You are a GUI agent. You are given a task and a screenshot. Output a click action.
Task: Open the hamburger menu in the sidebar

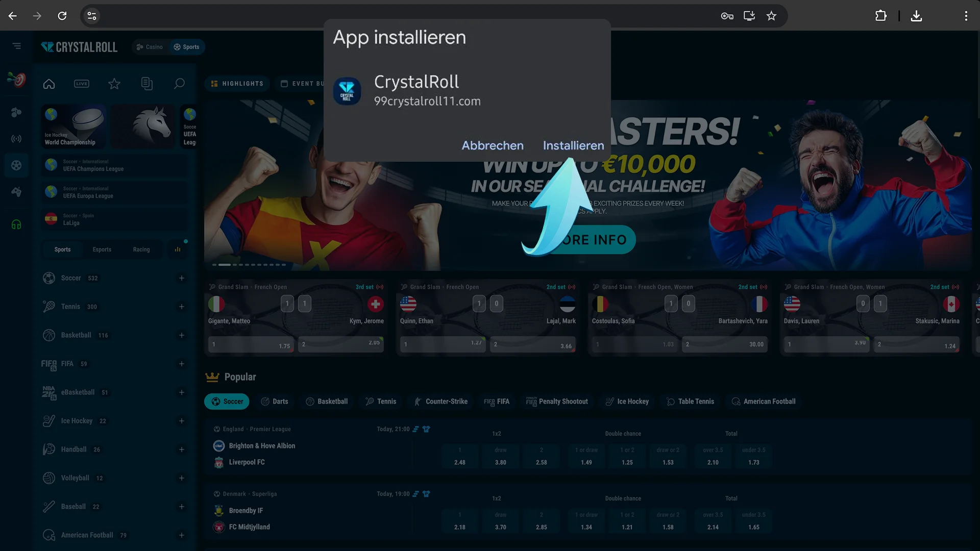pos(16,46)
